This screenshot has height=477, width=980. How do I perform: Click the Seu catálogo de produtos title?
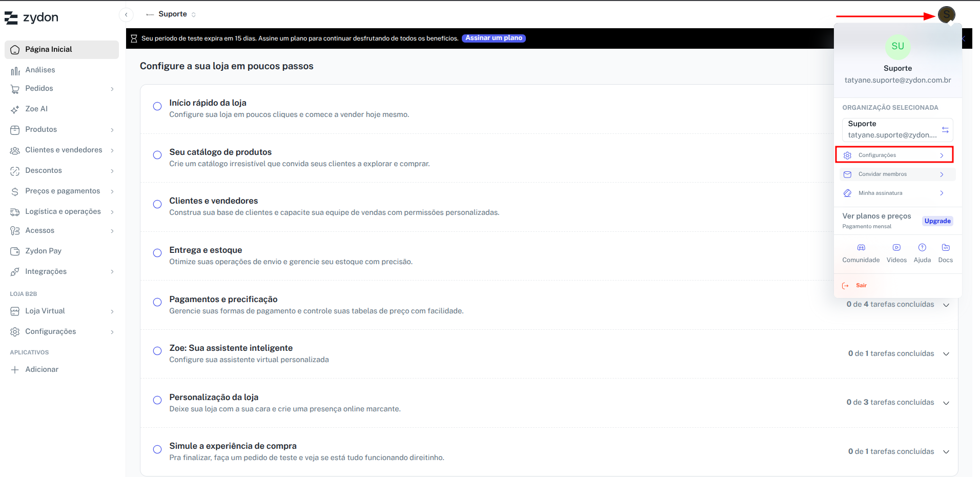(x=220, y=152)
